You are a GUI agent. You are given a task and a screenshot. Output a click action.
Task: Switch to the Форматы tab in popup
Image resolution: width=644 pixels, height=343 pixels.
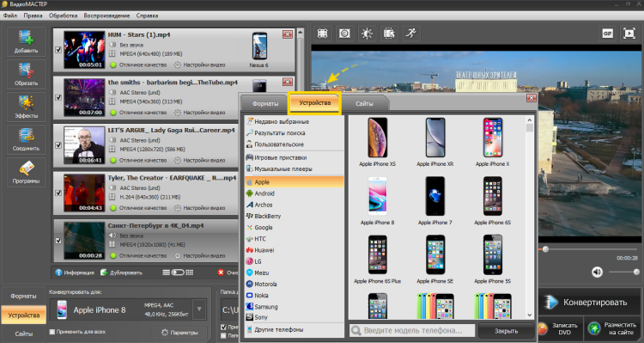click(265, 104)
